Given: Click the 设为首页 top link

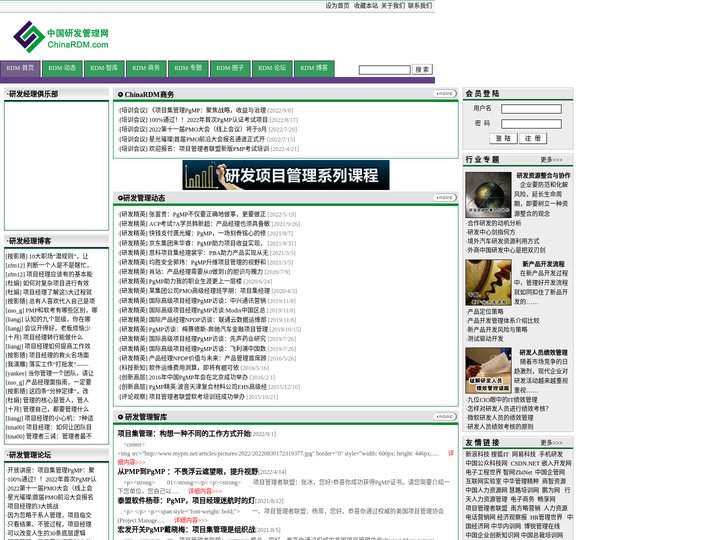Looking at the screenshot, I should (x=338, y=6).
